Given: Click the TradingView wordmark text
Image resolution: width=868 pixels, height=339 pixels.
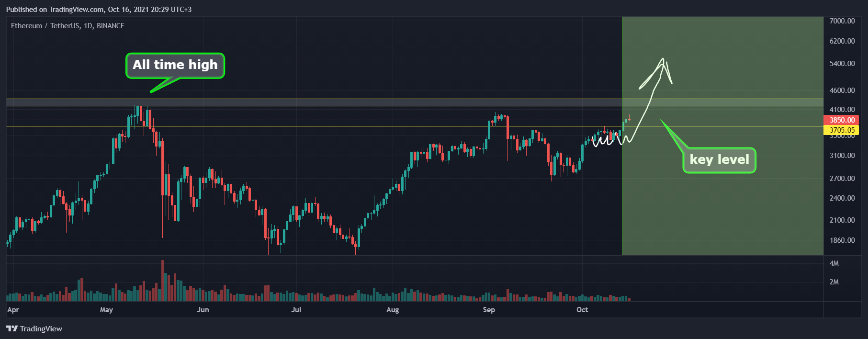Looking at the screenshot, I should point(41,328).
